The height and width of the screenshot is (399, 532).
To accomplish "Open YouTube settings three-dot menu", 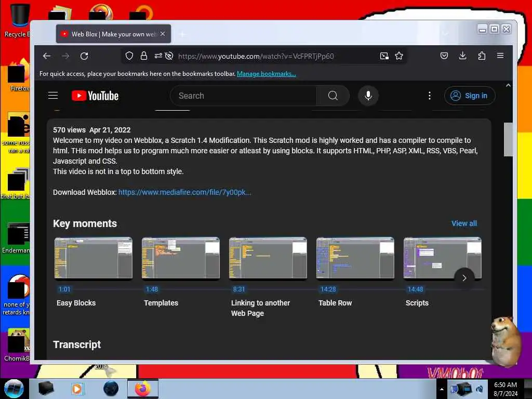I will tap(430, 96).
